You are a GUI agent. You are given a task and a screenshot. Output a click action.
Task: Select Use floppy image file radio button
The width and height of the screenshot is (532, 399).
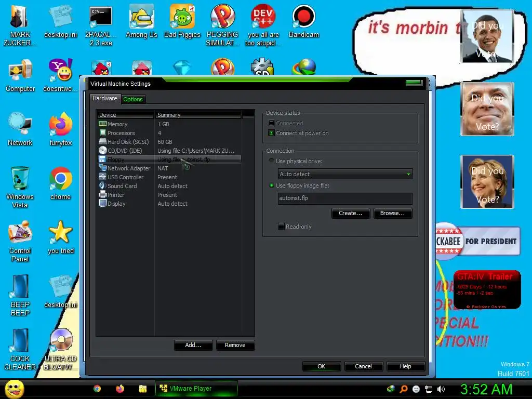click(x=271, y=185)
